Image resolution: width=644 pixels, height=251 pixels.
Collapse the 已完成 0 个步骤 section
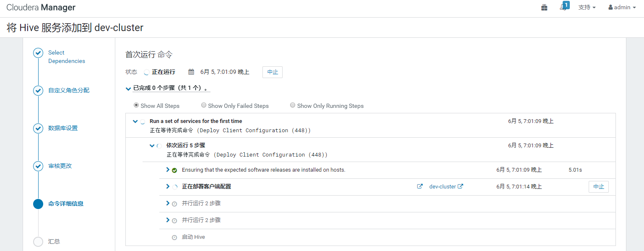tap(128, 89)
